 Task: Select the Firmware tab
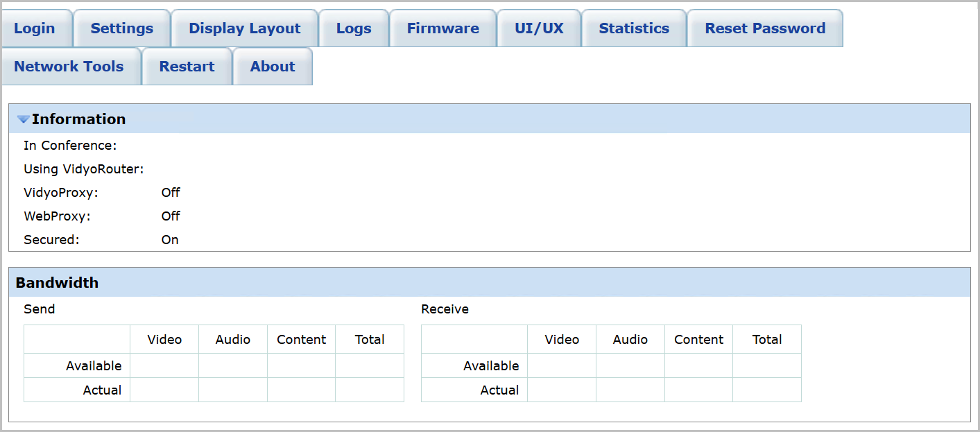pyautogui.click(x=443, y=28)
